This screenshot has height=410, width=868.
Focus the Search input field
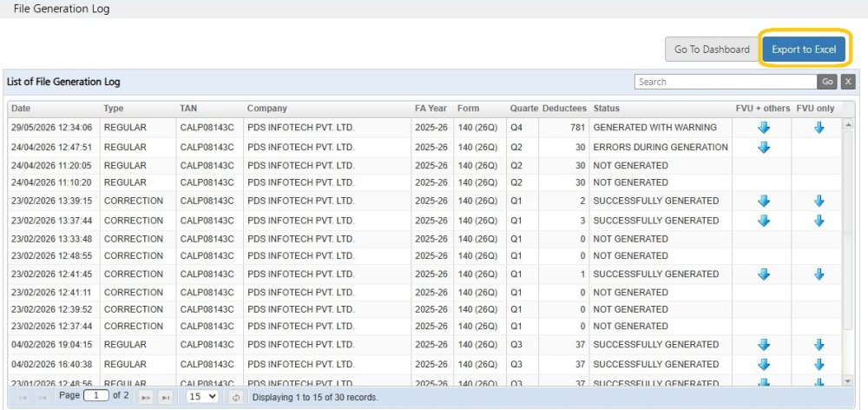(726, 82)
